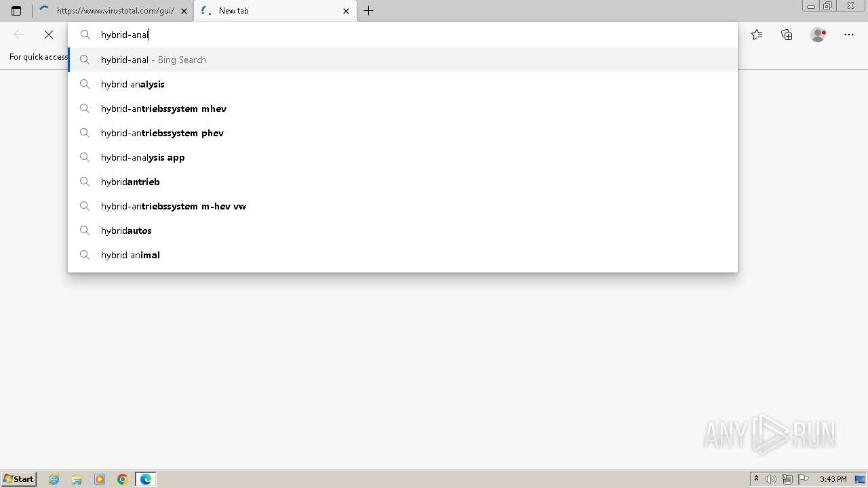Click Microsoft Edge taskbar button
Screen dimensions: 868x488
coord(146,479)
